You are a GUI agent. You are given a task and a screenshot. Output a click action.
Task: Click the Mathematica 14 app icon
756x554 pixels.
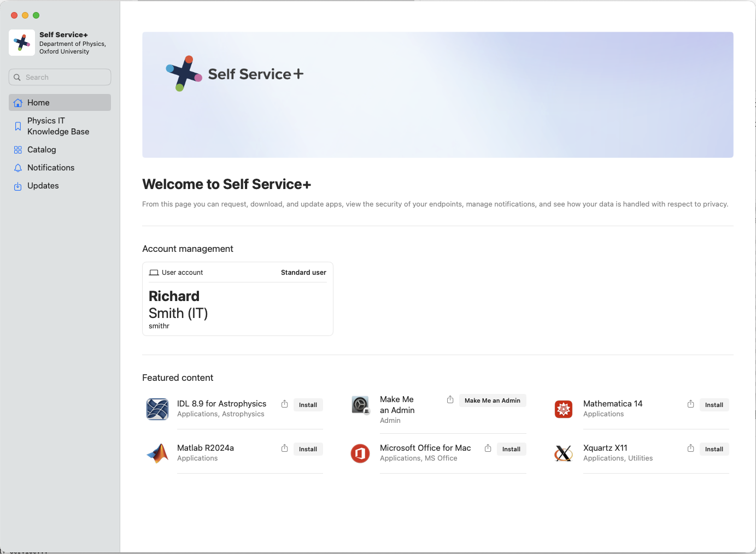coord(564,409)
